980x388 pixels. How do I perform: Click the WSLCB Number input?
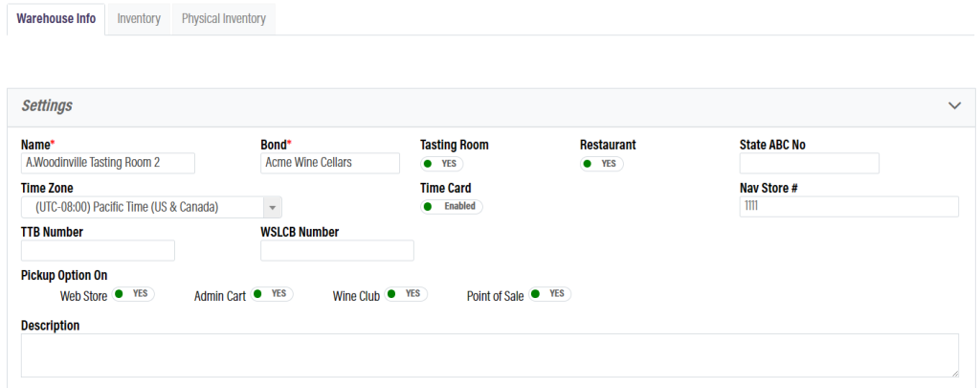337,251
